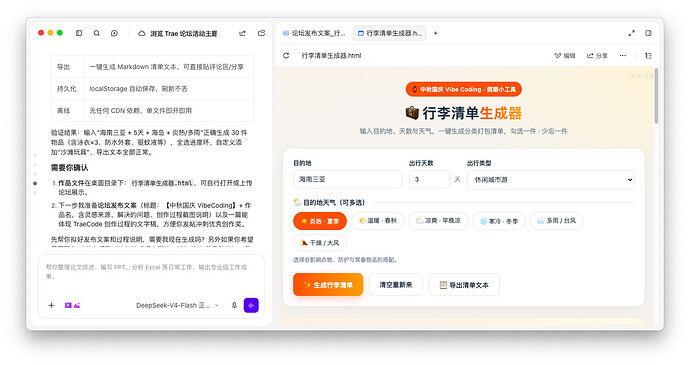The width and height of the screenshot is (690, 365).
Task: Send the message with the purple button
Action: tap(251, 305)
